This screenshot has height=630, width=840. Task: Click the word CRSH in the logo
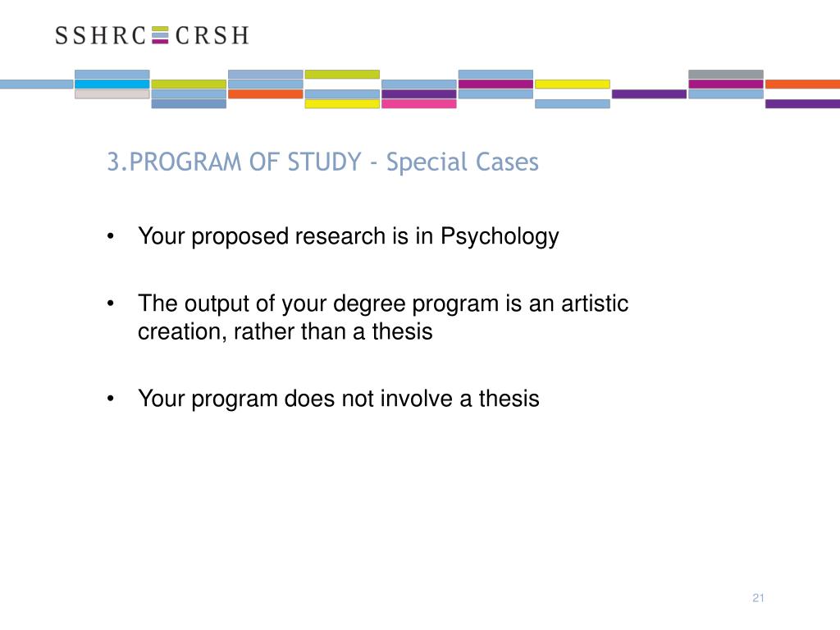pyautogui.click(x=212, y=35)
